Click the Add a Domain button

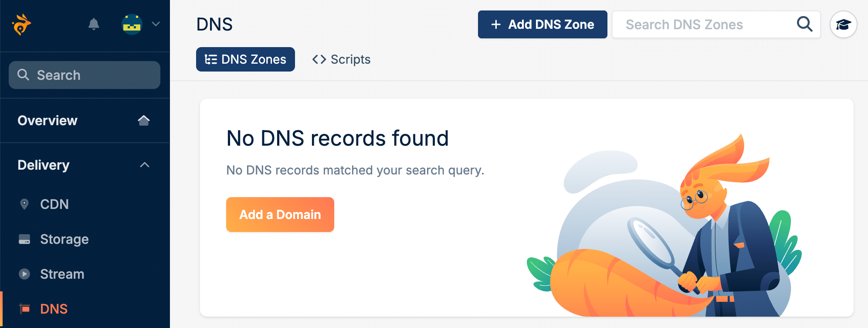tap(280, 214)
